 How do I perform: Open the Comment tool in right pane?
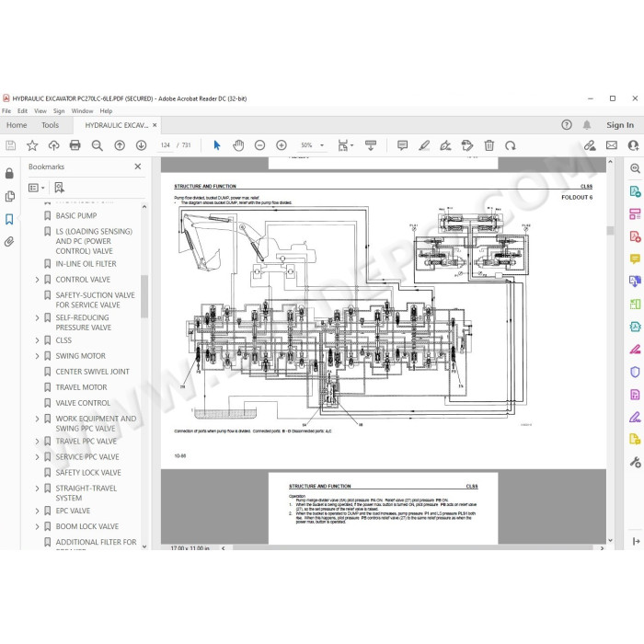[x=635, y=259]
